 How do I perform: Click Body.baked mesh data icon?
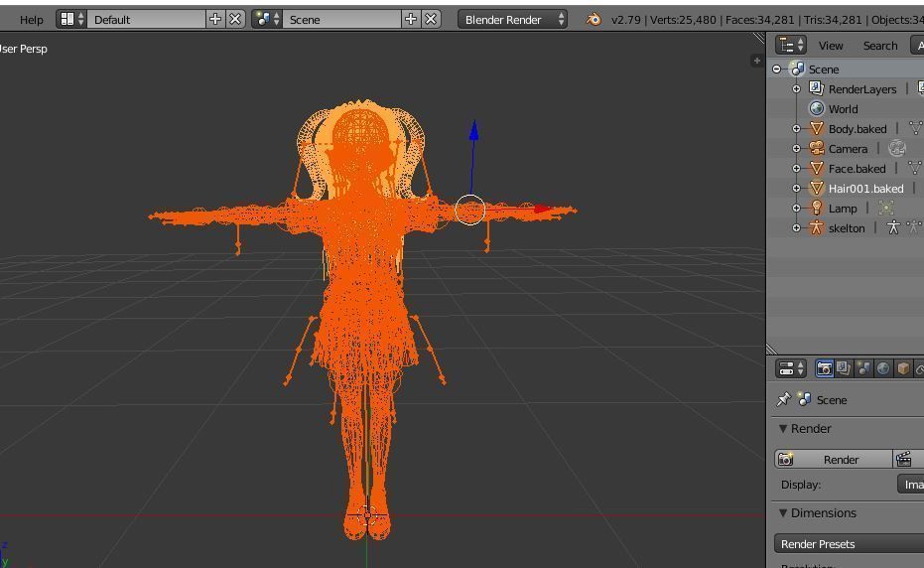coord(915,128)
